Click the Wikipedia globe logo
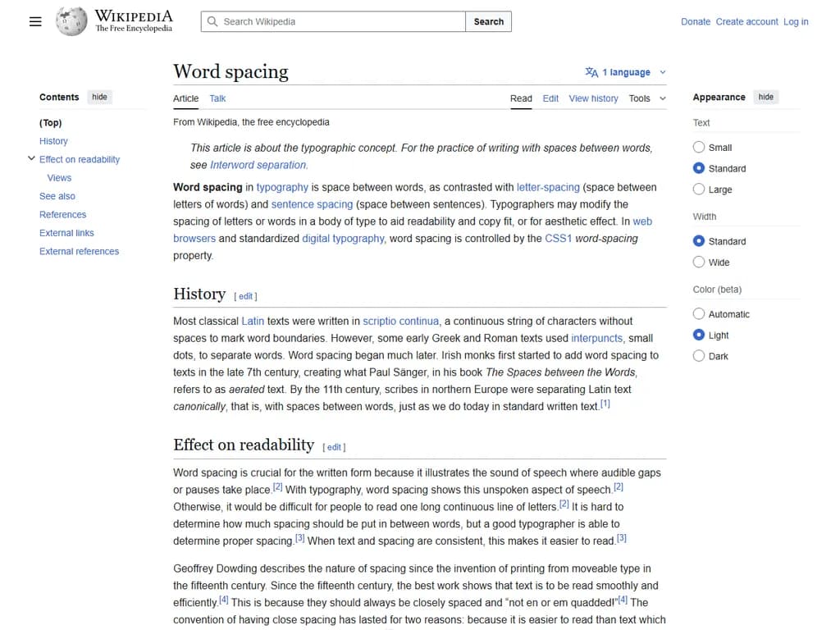The width and height of the screenshot is (840, 630). (x=71, y=21)
